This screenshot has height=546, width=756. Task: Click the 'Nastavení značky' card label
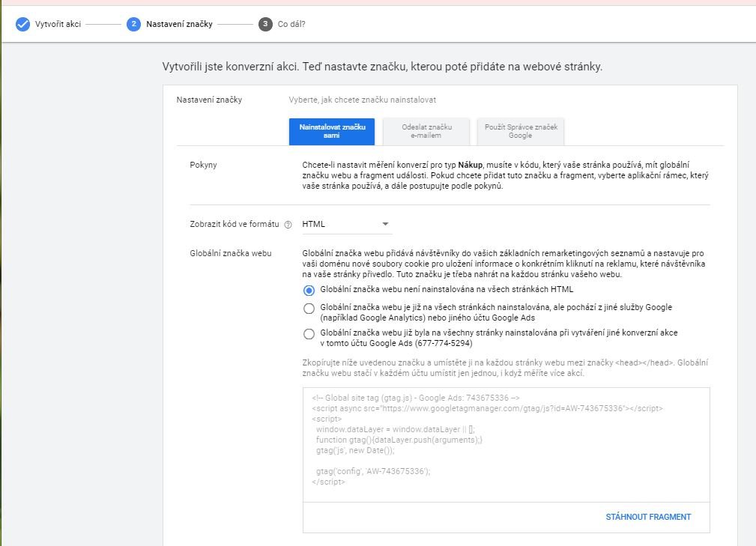click(209, 100)
